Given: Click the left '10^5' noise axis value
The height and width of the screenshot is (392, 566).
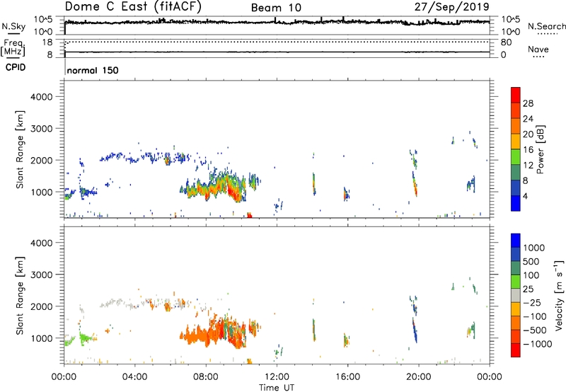Looking at the screenshot, I should (x=43, y=20).
